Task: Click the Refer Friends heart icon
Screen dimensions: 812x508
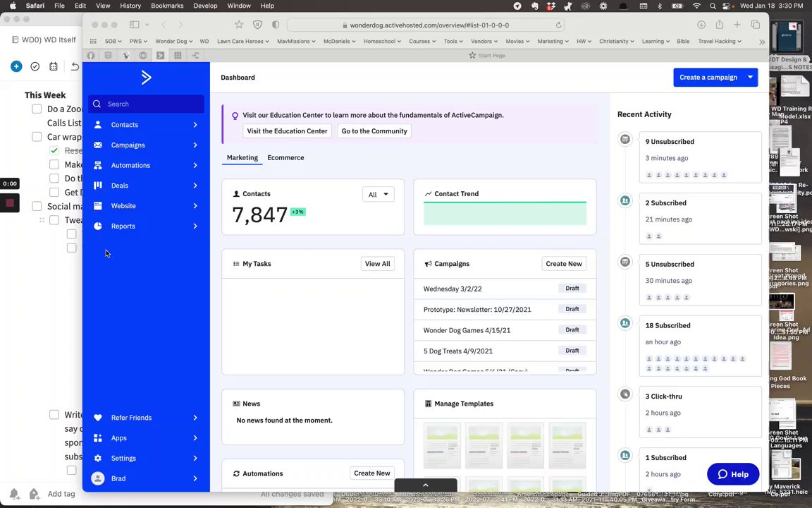Action: (97, 418)
